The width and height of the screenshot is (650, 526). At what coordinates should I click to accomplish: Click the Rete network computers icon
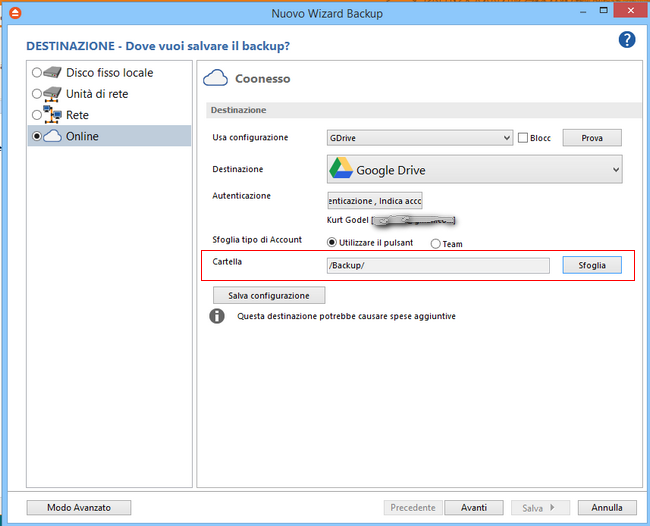pos(53,115)
